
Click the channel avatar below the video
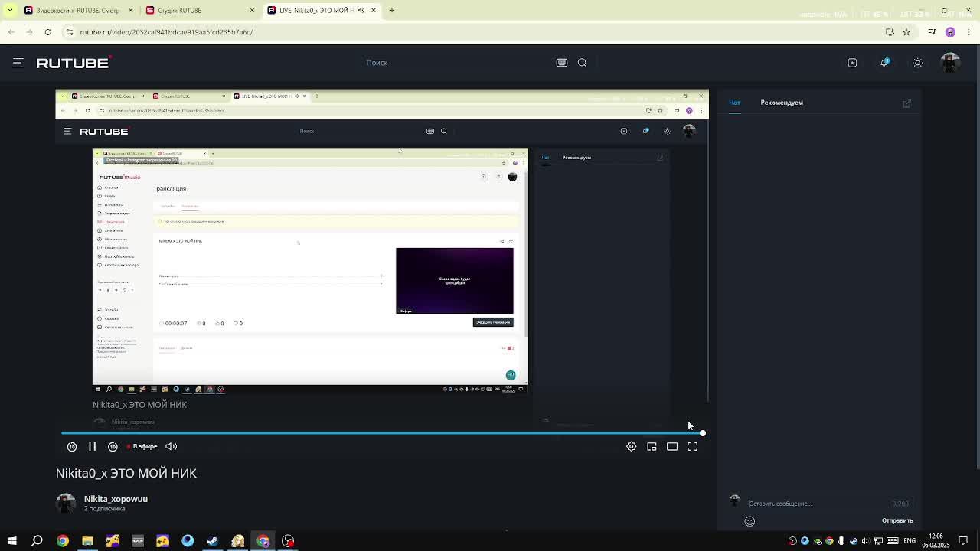66,503
